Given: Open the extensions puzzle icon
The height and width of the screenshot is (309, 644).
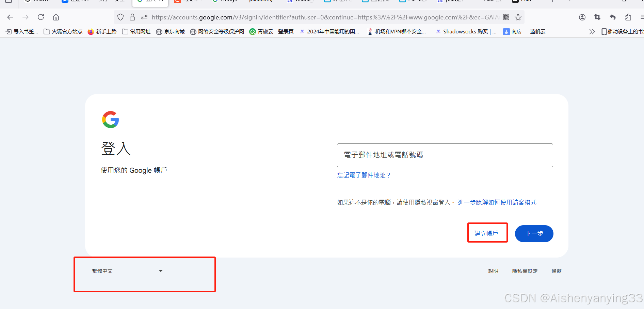Looking at the screenshot, I should click(628, 17).
